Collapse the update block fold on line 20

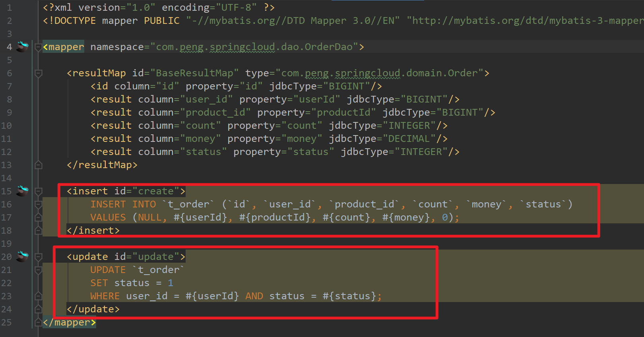click(x=39, y=257)
